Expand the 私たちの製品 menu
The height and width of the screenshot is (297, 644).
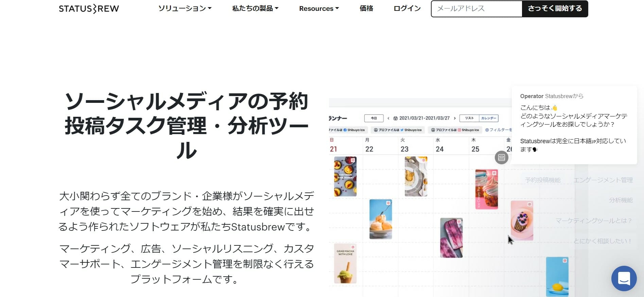point(255,8)
